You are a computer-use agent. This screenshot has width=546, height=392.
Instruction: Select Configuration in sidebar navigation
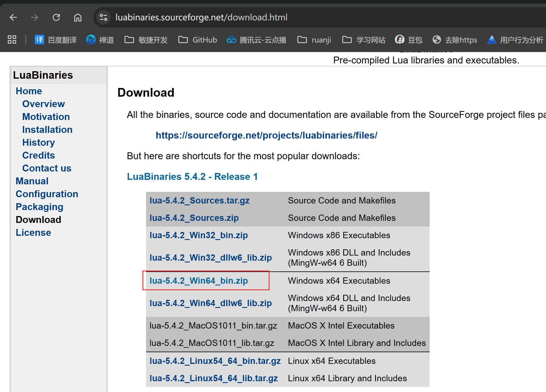tap(47, 194)
